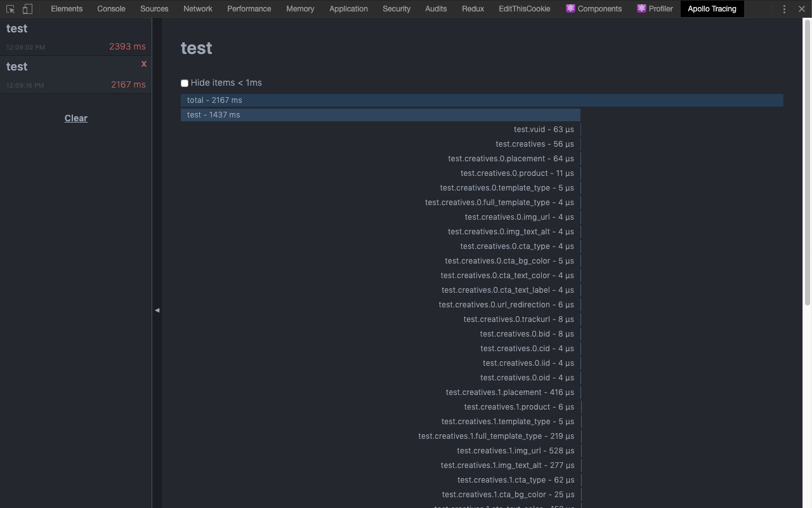Click test.creatives.1.template_type - 5 µs
This screenshot has width=812, height=508.
(x=507, y=422)
